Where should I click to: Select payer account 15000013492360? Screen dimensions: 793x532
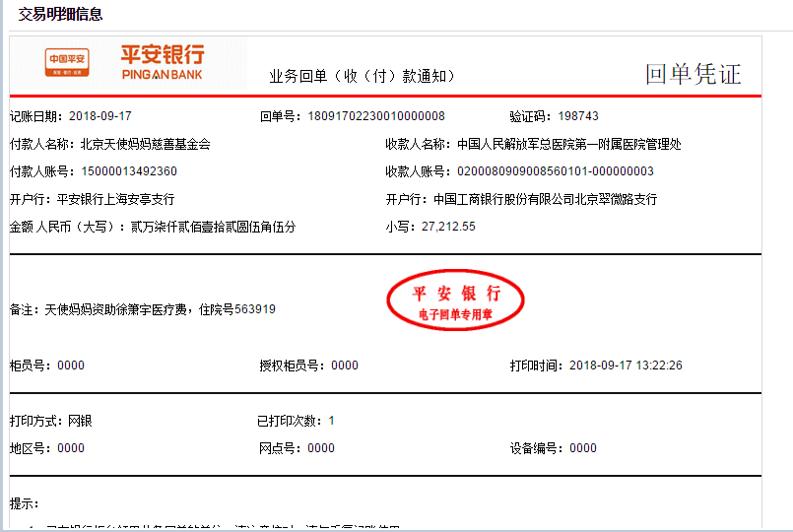point(129,171)
